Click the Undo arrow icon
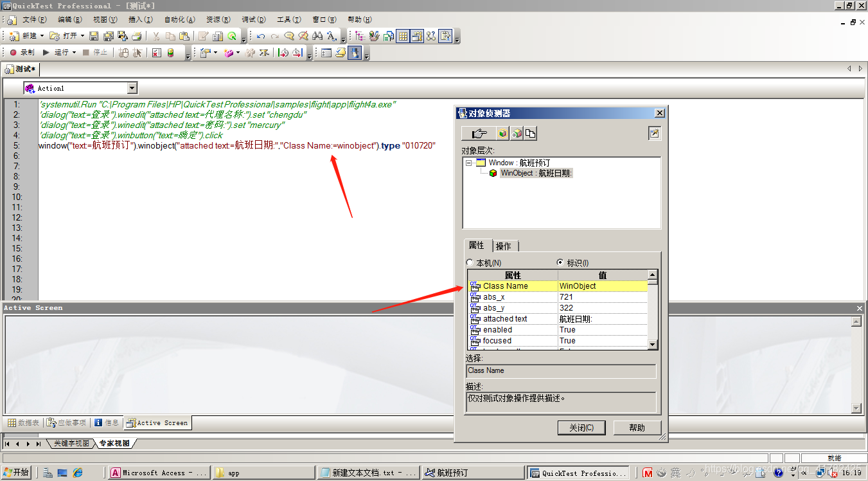The width and height of the screenshot is (868, 481). click(261, 36)
